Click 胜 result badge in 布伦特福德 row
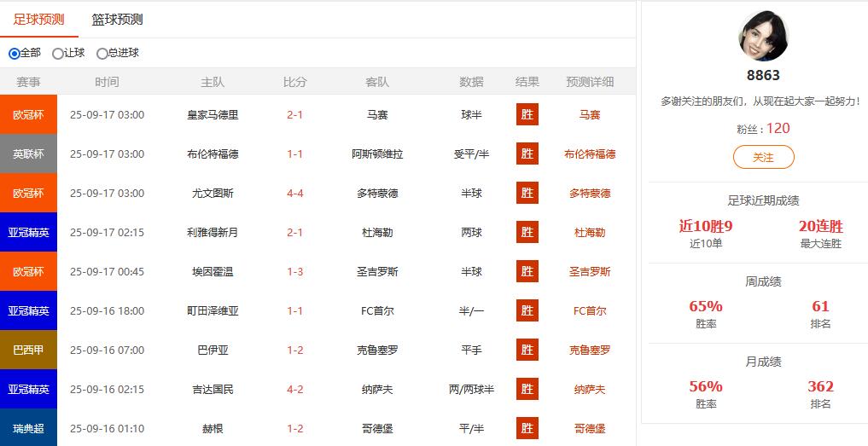 tap(527, 153)
